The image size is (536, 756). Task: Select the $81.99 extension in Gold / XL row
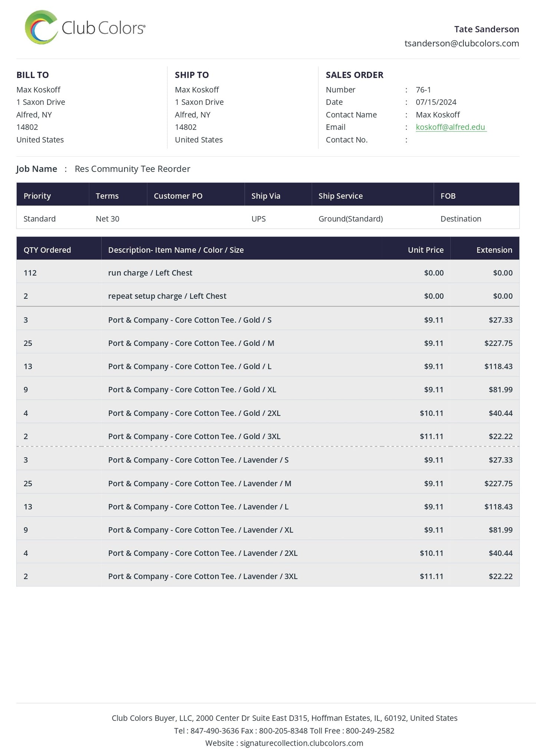pyautogui.click(x=500, y=389)
